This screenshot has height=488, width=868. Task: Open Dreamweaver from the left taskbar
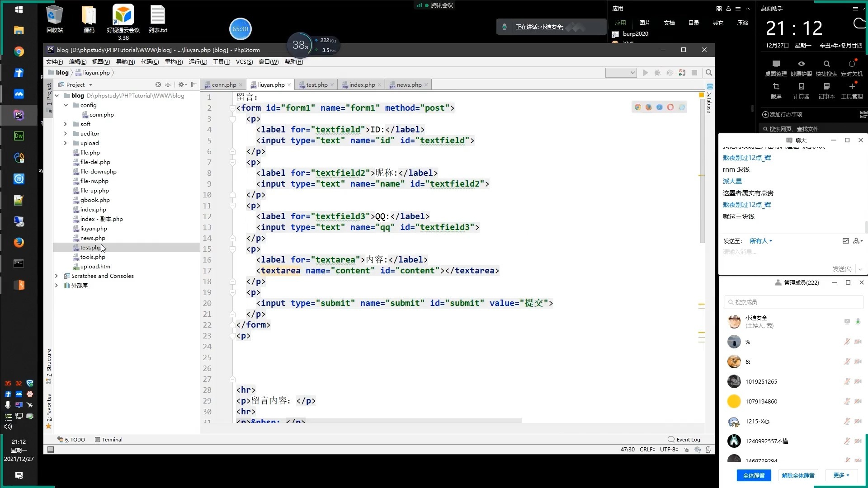pyautogui.click(x=19, y=136)
